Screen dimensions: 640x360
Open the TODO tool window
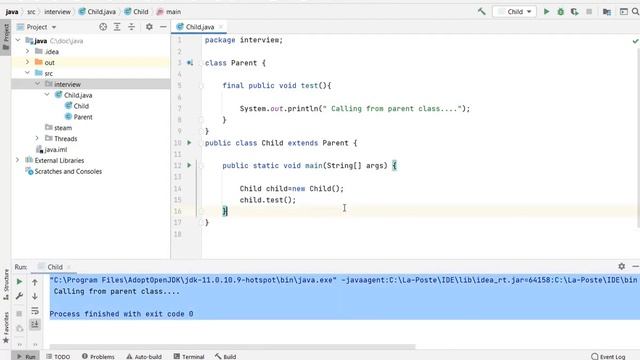tap(58, 356)
